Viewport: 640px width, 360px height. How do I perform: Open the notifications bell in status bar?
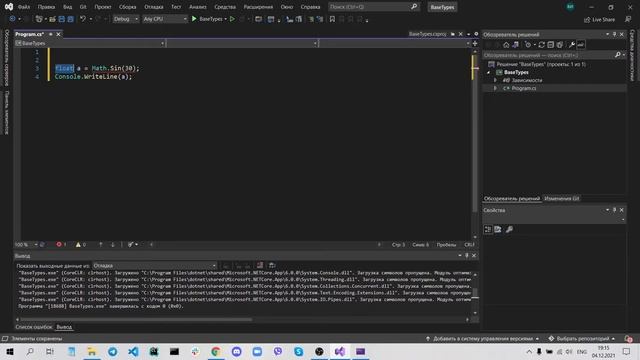(x=628, y=338)
